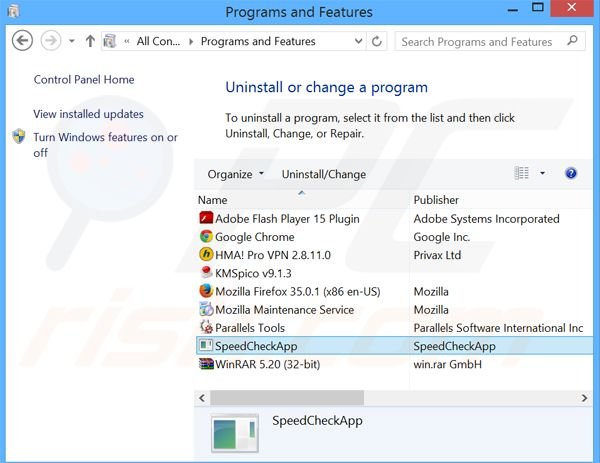Select the KMSpico program icon

pos(206,273)
